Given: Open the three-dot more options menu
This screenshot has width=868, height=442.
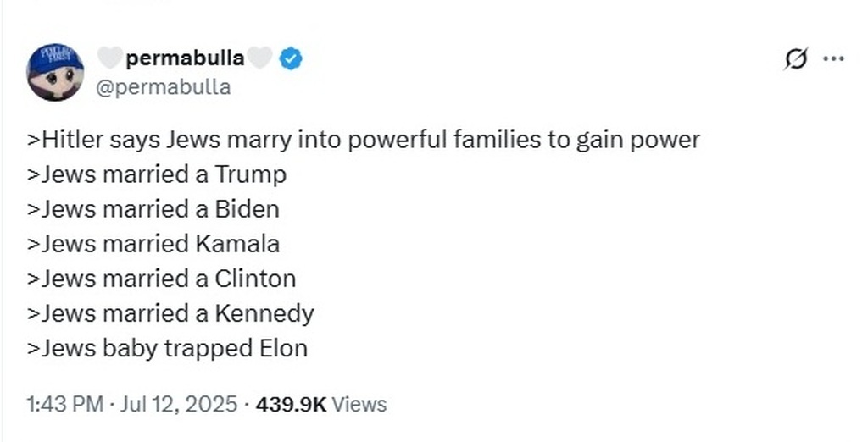Looking at the screenshot, I should [x=834, y=59].
